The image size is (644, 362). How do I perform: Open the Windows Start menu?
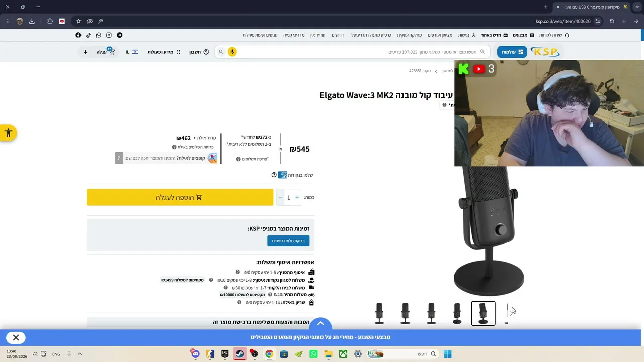pos(447,354)
